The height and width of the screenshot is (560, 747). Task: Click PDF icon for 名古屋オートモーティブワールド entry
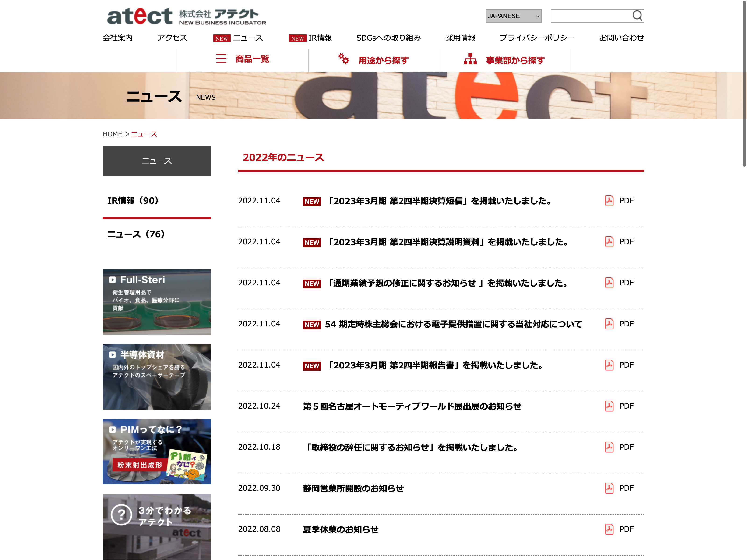609,406
